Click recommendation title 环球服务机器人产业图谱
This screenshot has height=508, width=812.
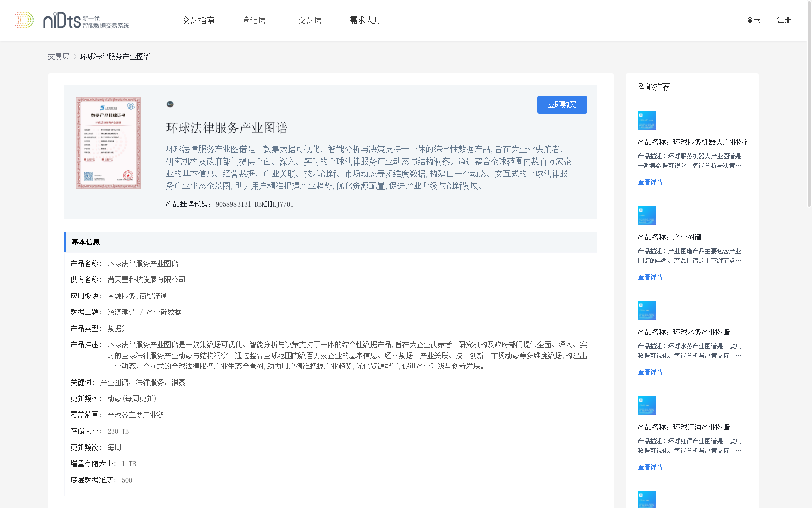[x=710, y=142]
